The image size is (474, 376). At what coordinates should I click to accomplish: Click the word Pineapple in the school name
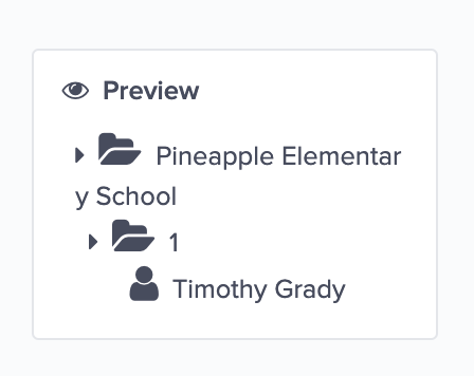click(x=215, y=156)
